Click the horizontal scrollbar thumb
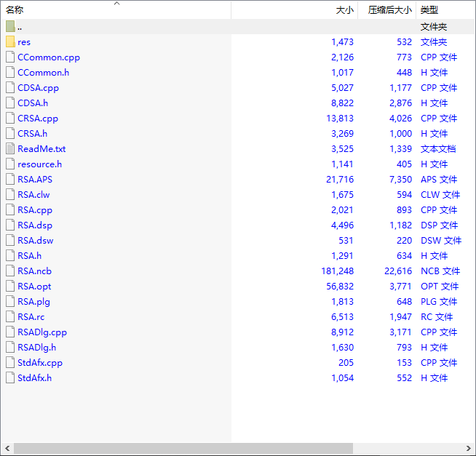This screenshot has width=476, height=456. [183, 448]
